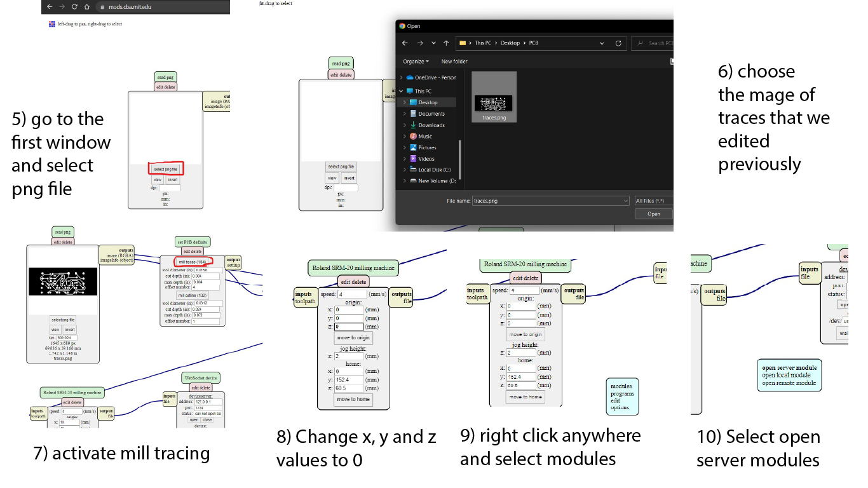This screenshot has height=488, width=868.
Task: Click the 'mill outline (1/32)' button
Action: click(x=191, y=295)
